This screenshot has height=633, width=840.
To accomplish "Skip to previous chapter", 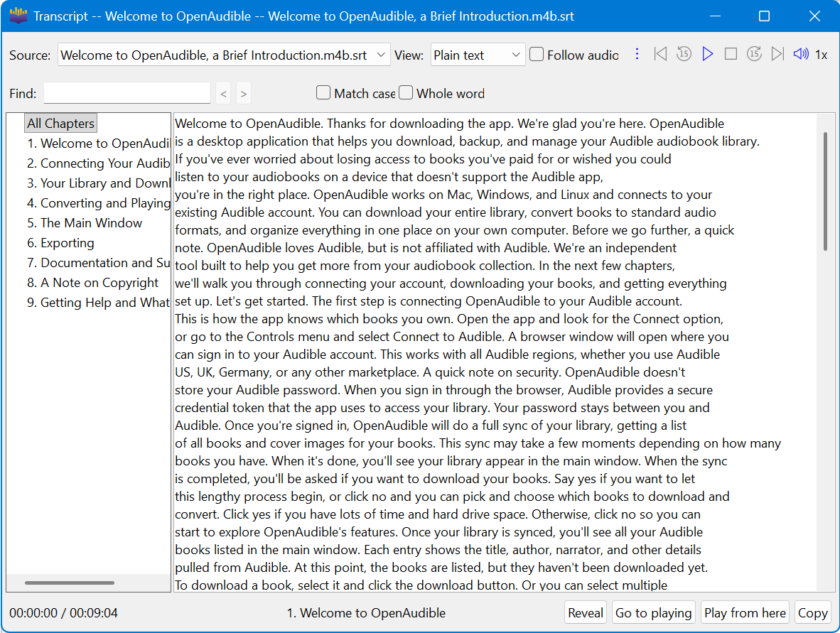I will (x=660, y=54).
